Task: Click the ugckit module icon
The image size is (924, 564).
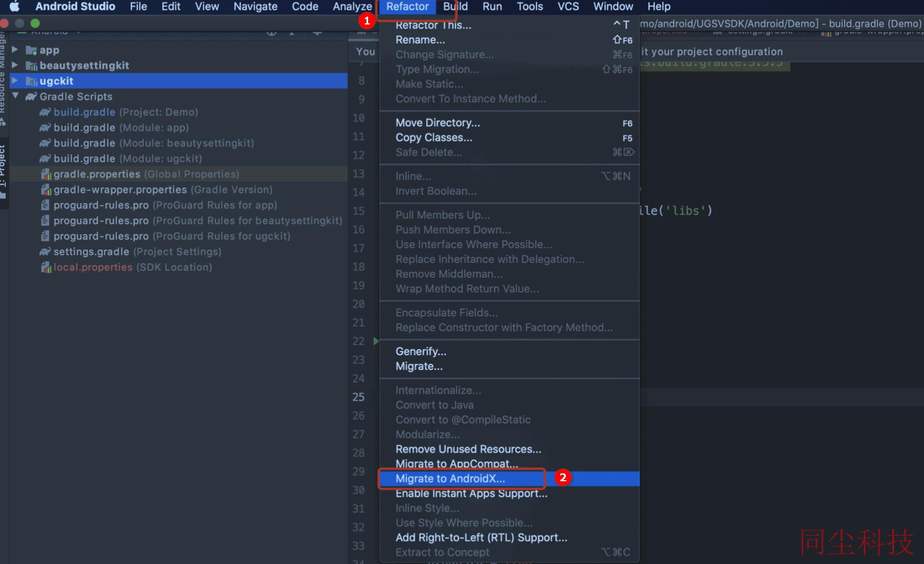Action: [31, 82]
